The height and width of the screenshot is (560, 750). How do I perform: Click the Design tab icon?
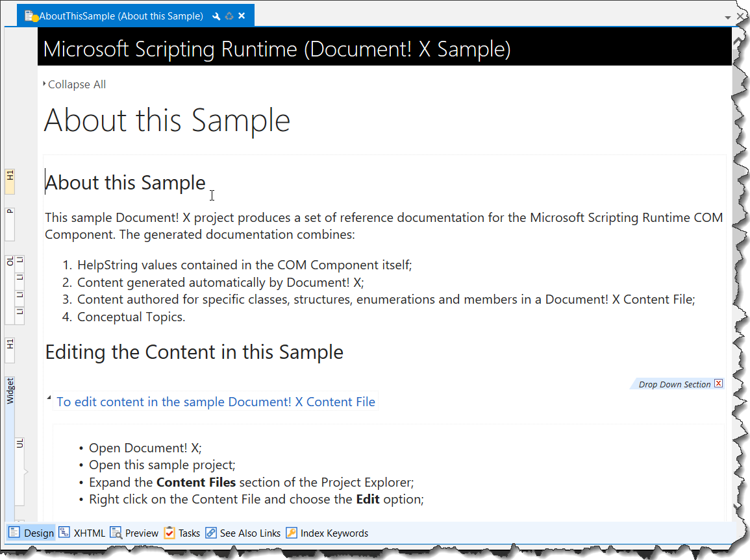[x=14, y=532]
